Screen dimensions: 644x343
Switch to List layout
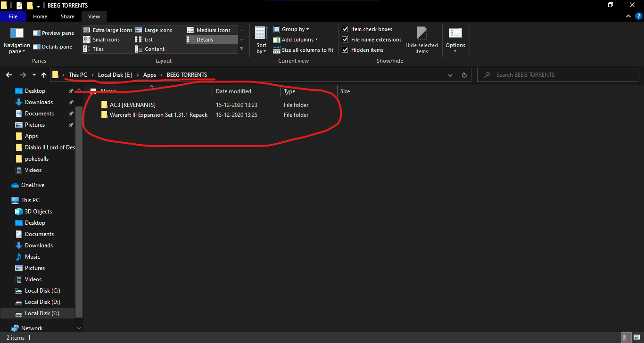[144, 40]
